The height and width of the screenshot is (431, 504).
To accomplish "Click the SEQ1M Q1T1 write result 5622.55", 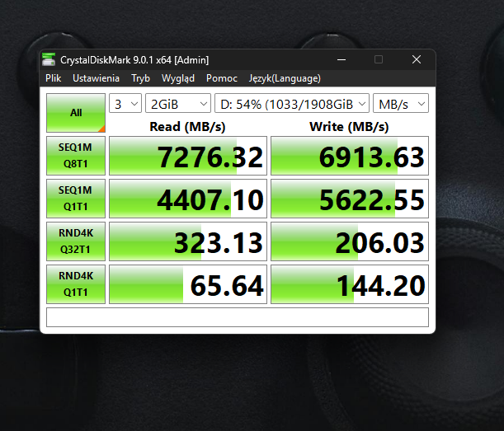I will click(350, 199).
